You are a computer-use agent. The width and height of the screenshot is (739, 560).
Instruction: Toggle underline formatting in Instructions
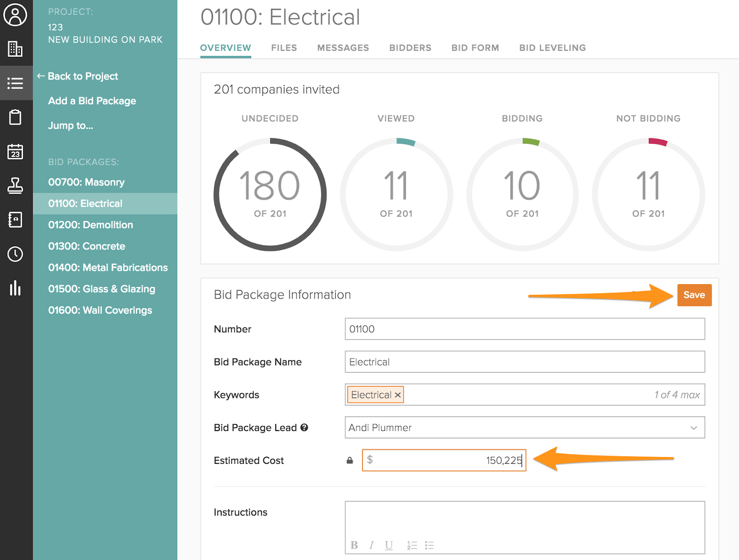click(x=388, y=545)
